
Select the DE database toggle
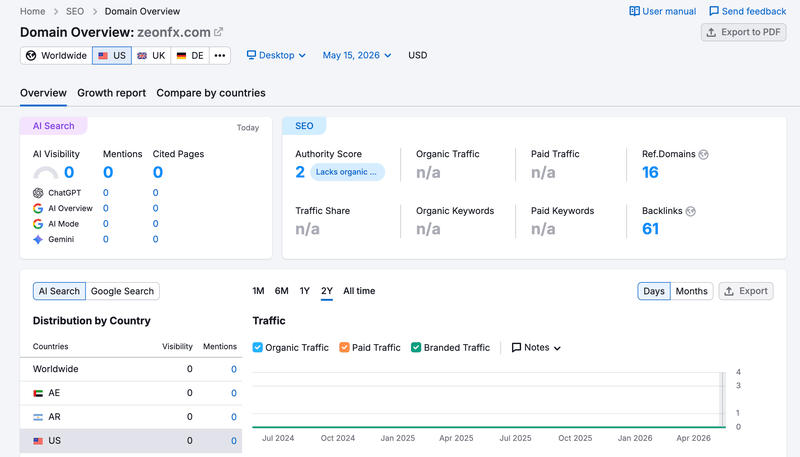pyautogui.click(x=190, y=56)
